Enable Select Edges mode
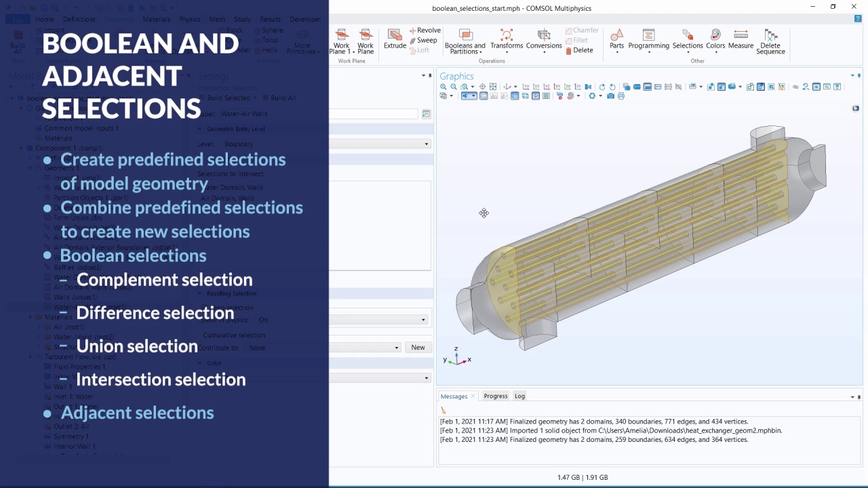 point(658,87)
